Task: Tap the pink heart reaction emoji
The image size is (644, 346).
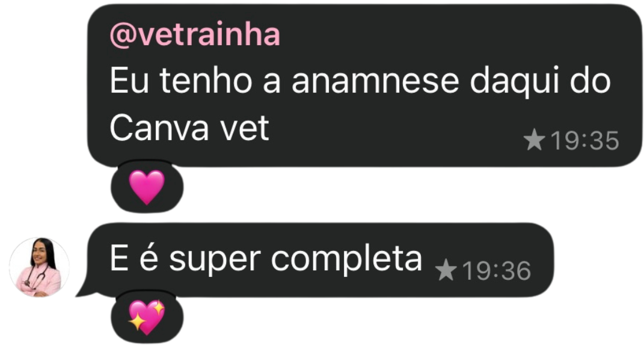Action: click(x=147, y=187)
